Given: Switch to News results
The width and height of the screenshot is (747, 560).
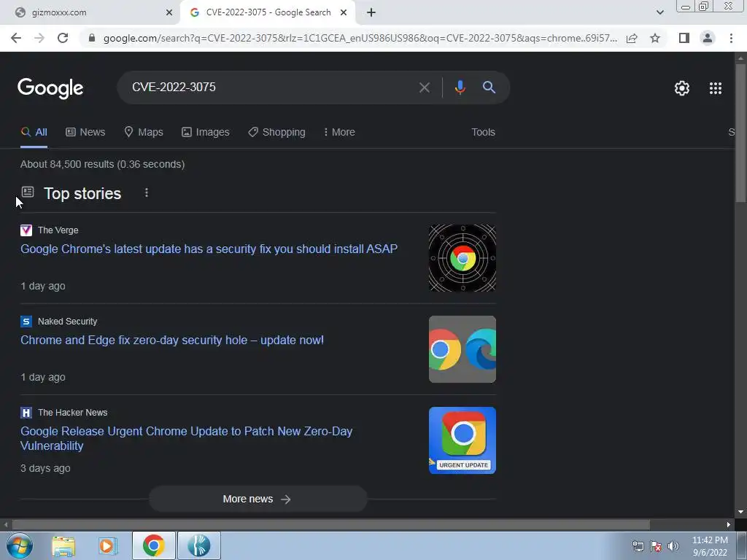Looking at the screenshot, I should coord(85,133).
